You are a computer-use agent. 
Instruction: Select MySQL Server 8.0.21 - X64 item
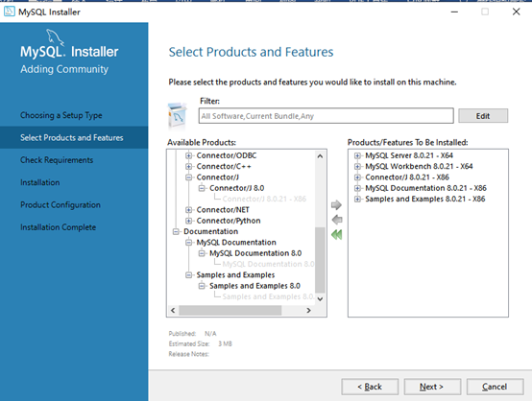(x=409, y=155)
